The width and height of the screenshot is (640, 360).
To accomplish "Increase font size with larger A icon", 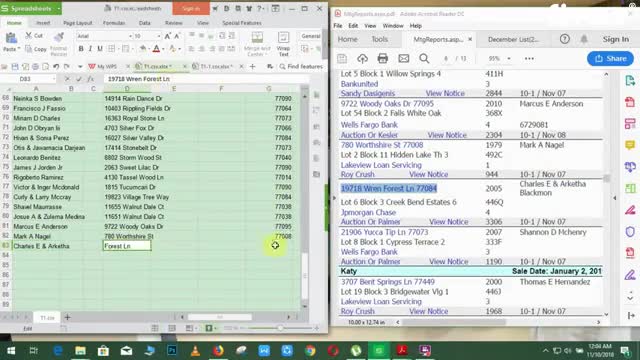I will pos(167,36).
